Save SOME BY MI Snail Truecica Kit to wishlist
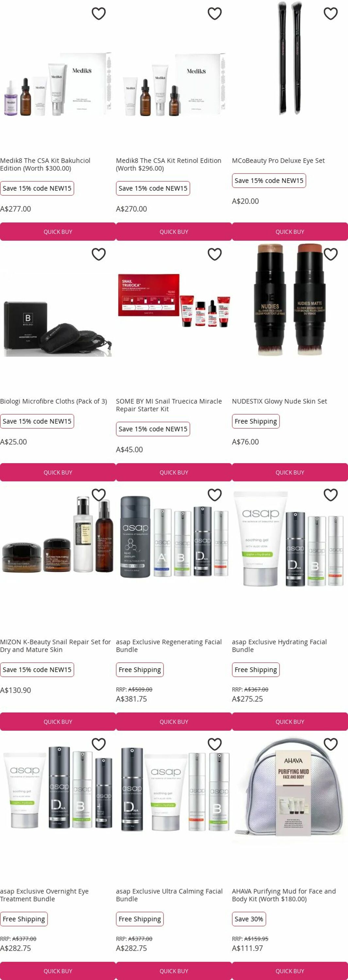 (x=215, y=254)
